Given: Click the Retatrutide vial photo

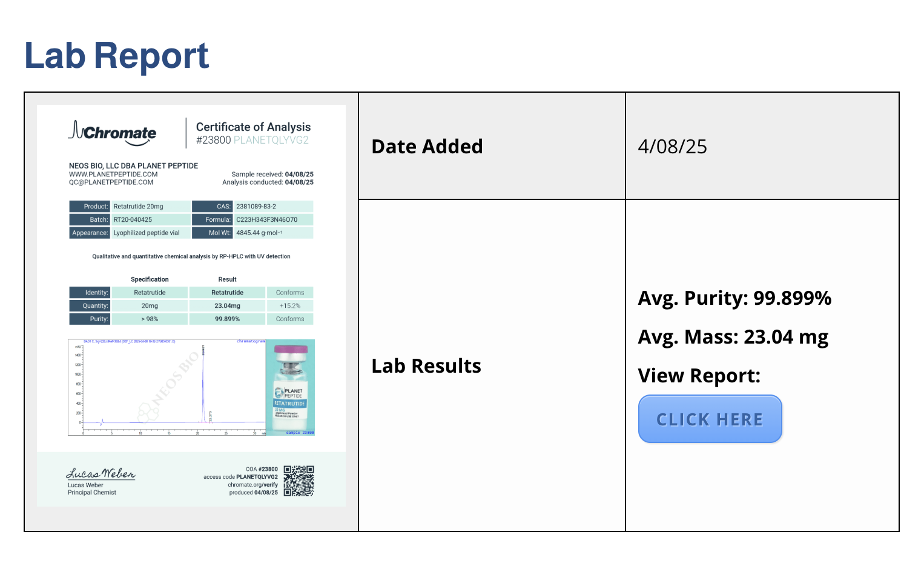Looking at the screenshot, I should [x=291, y=387].
